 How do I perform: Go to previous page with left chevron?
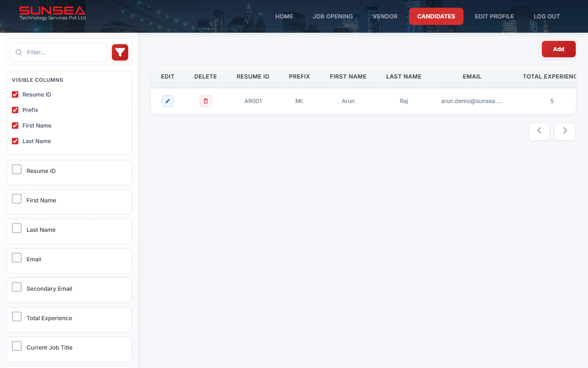539,131
